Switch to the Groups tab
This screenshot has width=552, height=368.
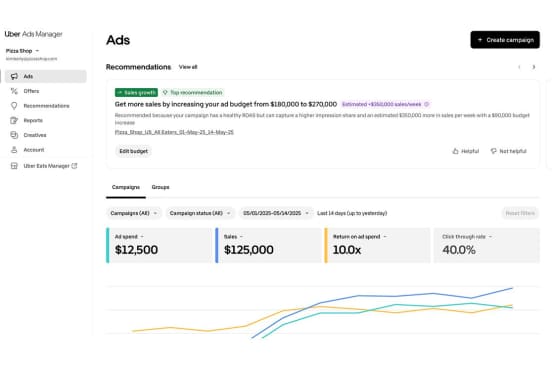point(161,187)
